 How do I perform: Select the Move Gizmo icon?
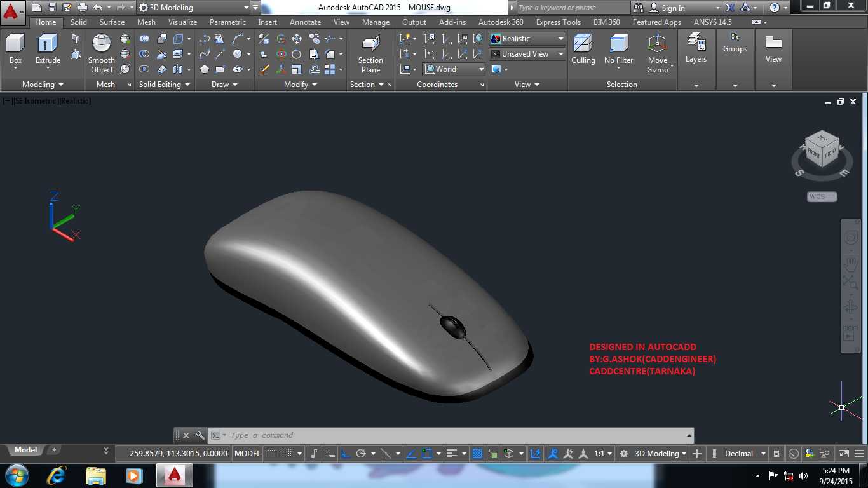[x=658, y=53]
